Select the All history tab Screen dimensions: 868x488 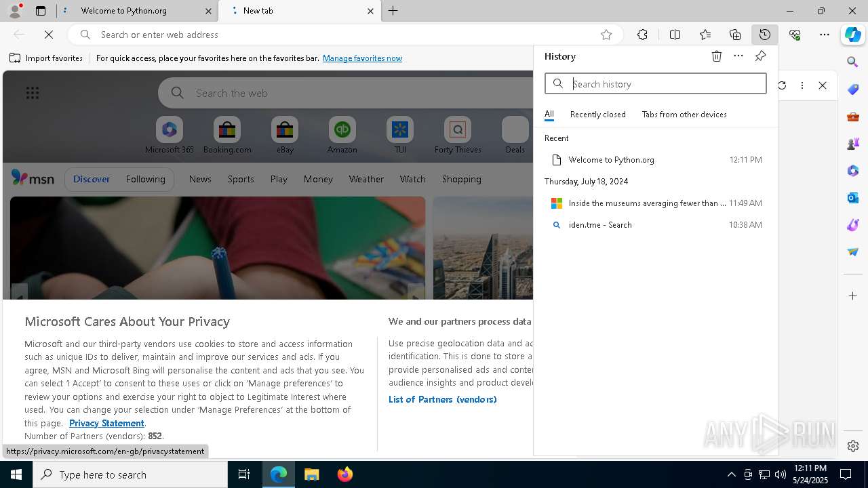coord(549,115)
